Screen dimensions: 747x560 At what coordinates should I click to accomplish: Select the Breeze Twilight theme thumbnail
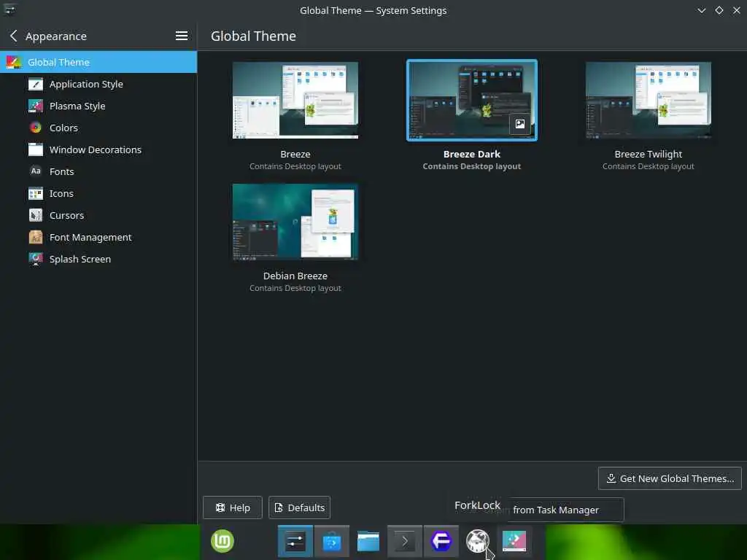[649, 101]
